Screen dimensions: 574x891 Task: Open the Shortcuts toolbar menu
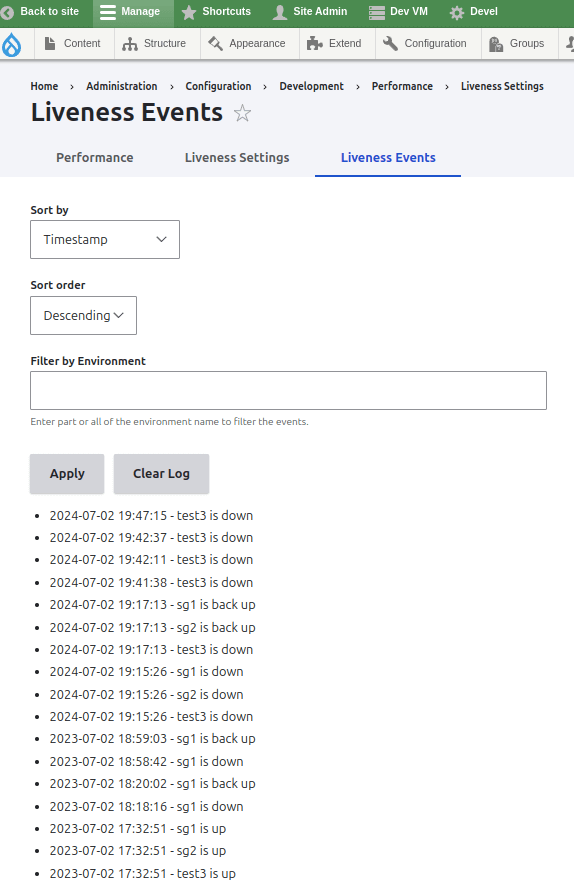pos(216,12)
